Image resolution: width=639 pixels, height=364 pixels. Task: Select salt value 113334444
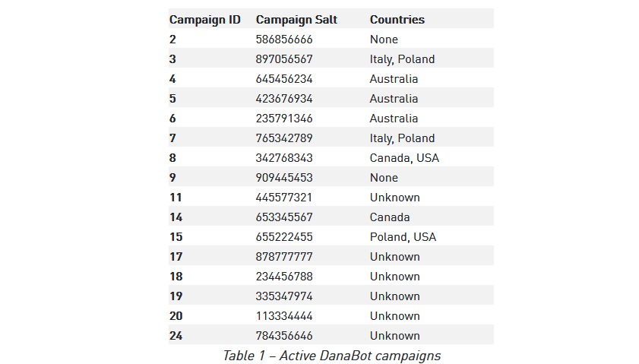(284, 316)
